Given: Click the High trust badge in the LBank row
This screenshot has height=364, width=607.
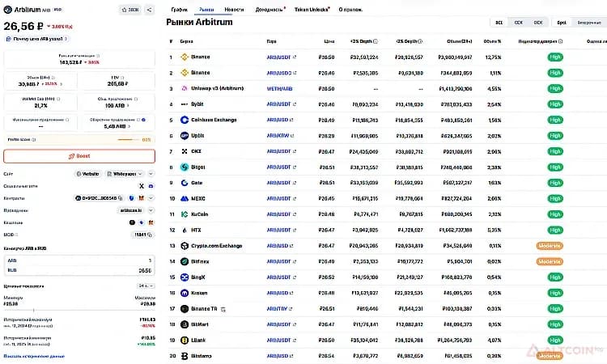Looking at the screenshot, I should click(x=555, y=341).
